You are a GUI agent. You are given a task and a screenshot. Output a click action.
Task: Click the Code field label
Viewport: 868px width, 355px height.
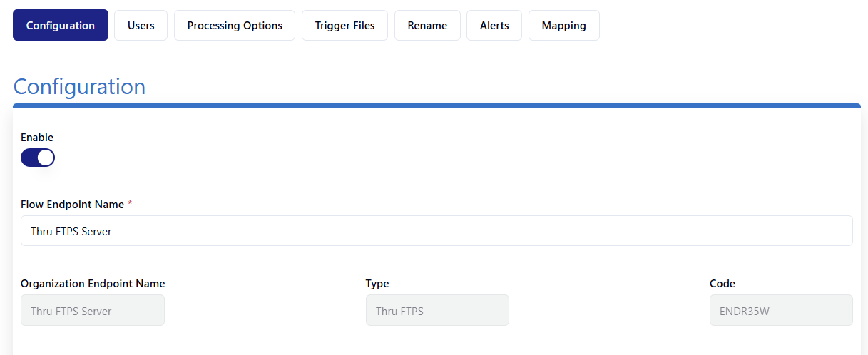coord(722,284)
